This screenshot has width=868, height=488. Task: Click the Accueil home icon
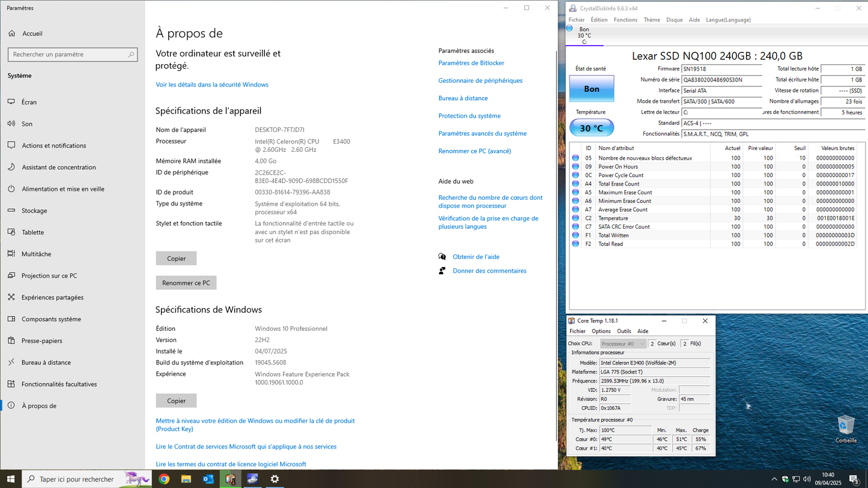tap(12, 34)
